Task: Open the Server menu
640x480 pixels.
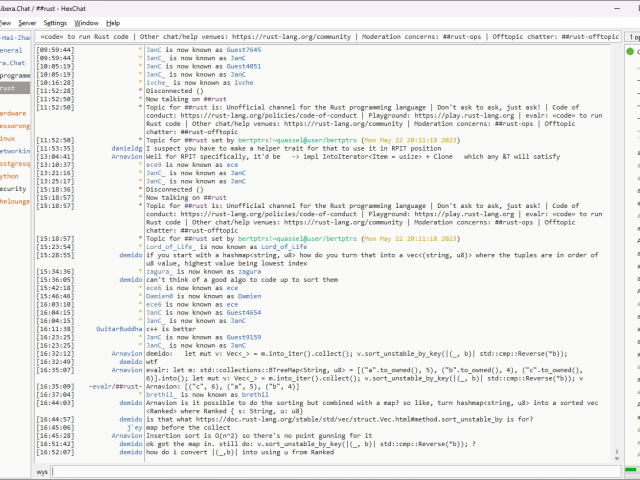Action: (27, 22)
